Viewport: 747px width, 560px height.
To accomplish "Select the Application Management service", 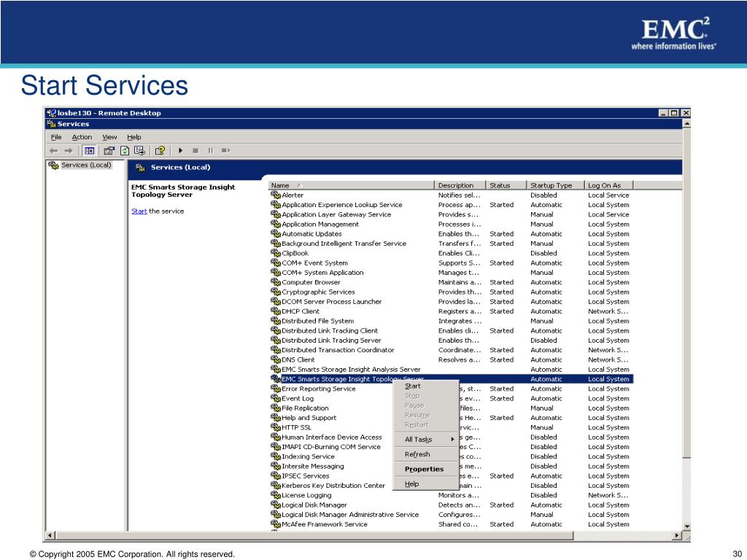I will tap(451, 224).
